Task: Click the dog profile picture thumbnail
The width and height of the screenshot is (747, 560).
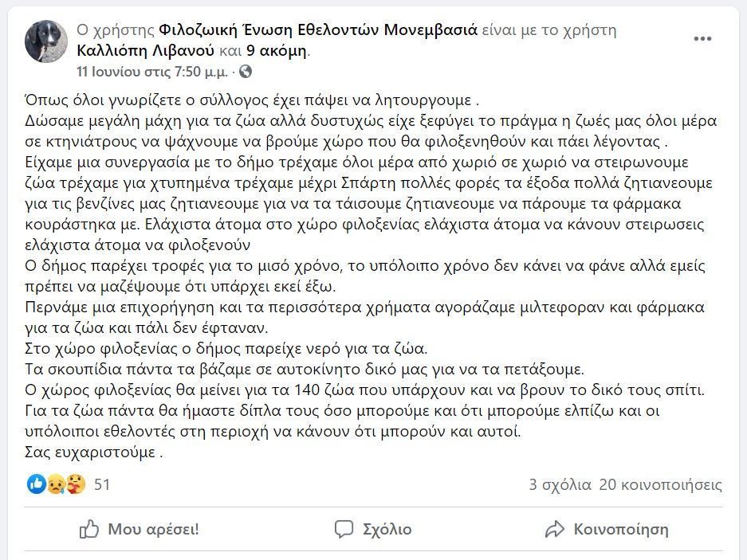Action: [x=45, y=41]
